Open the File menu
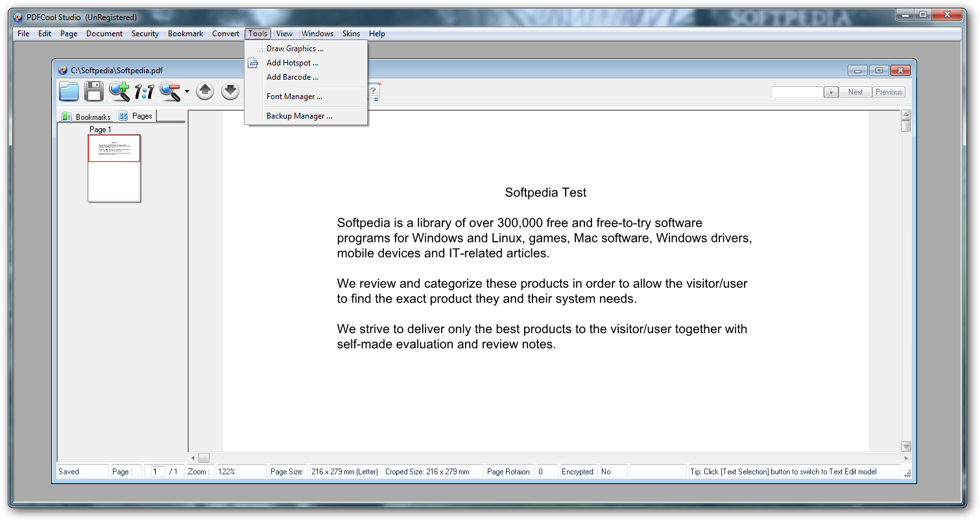Viewport: 980px width, 521px height. coord(23,34)
